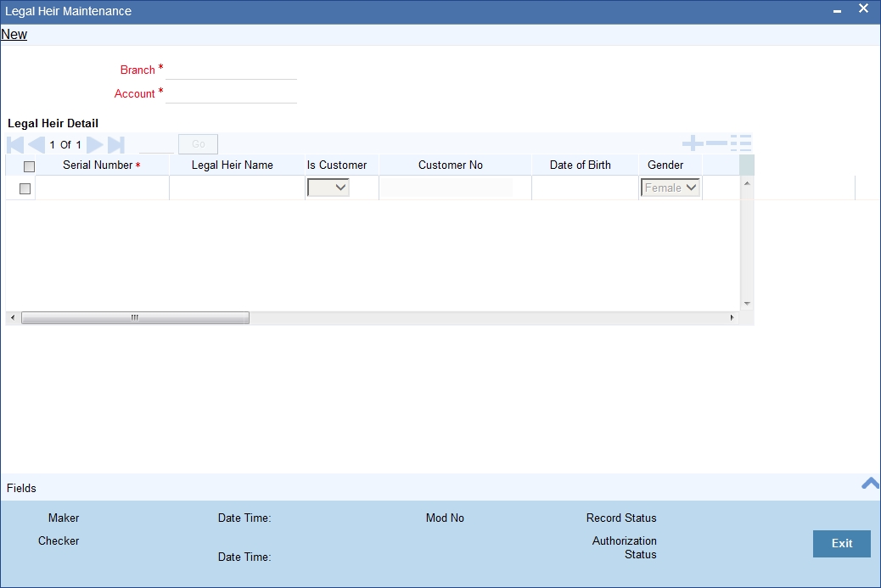This screenshot has height=588, width=881.
Task: Click the Legal Heir Name cell
Action: coord(237,188)
